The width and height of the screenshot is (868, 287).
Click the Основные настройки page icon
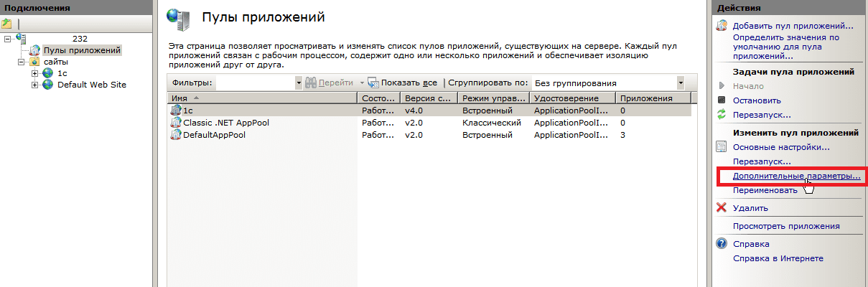pos(722,147)
